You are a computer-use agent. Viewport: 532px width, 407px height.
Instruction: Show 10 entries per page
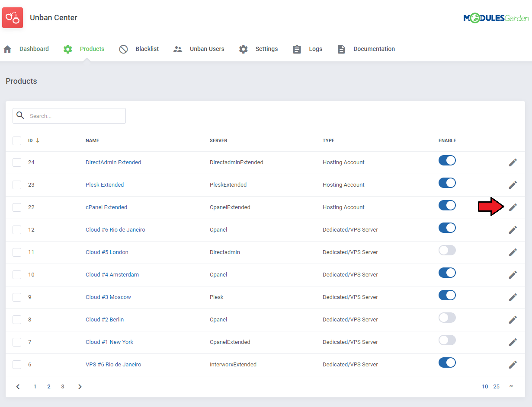pyautogui.click(x=485, y=387)
